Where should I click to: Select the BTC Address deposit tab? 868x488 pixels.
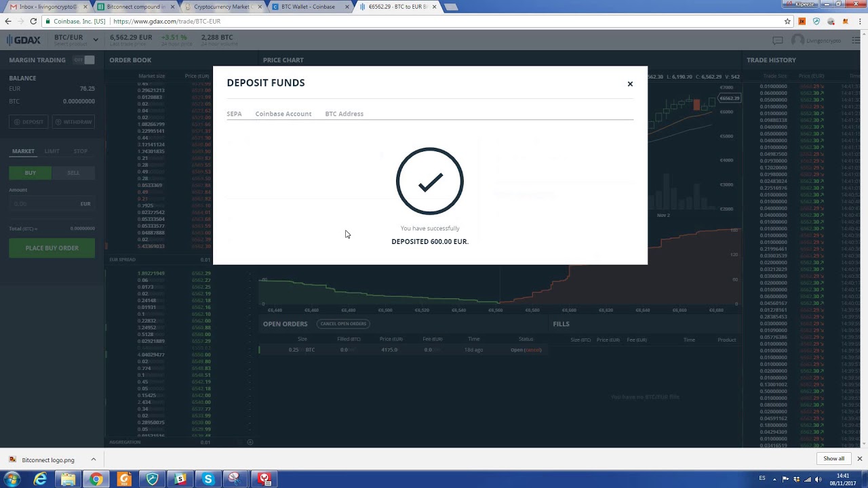point(344,114)
